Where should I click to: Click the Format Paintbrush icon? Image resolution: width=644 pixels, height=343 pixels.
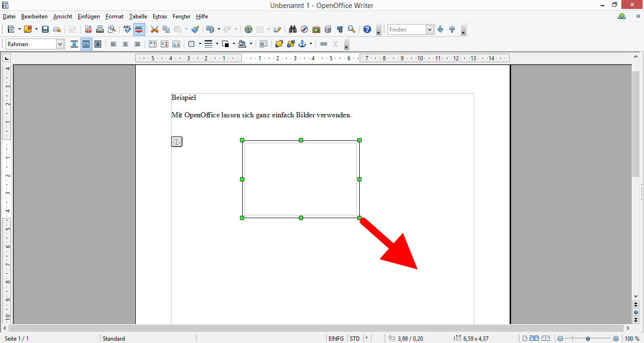tap(195, 29)
